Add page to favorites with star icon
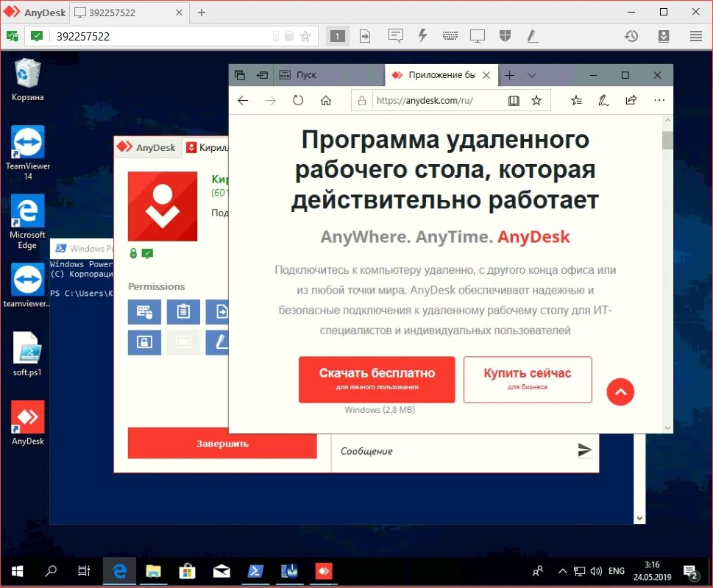This screenshot has width=713, height=588. 536,101
